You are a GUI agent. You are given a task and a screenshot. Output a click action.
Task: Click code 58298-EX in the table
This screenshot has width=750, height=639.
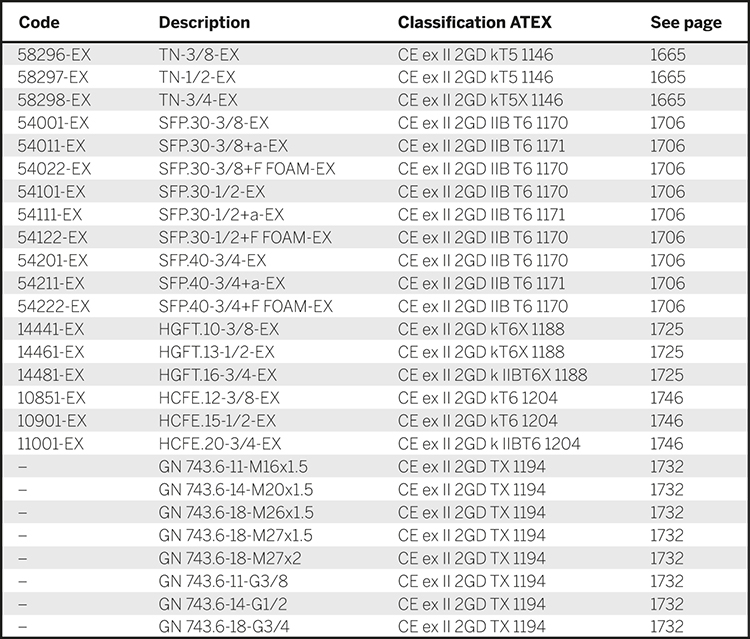point(54,100)
